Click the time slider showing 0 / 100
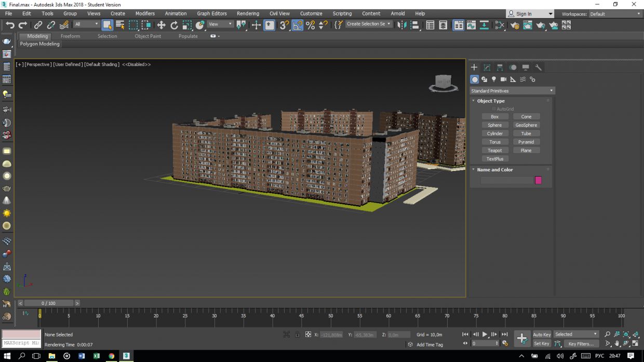644x362 pixels. [48, 303]
